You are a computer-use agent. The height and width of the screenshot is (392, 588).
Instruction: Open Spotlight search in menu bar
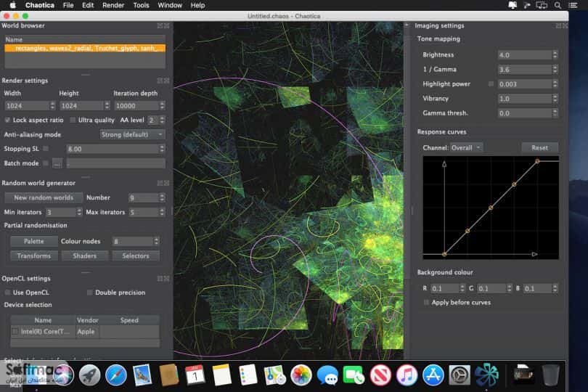coord(558,5)
